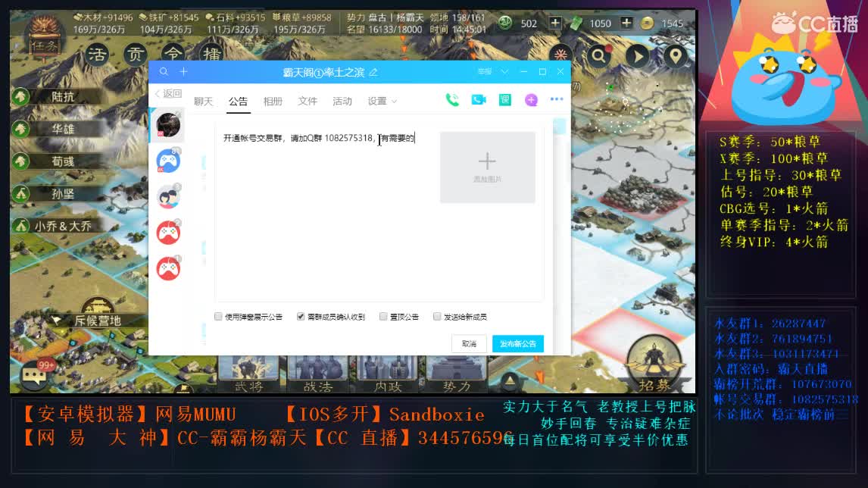Open the first red gamepad conversation
Image resolution: width=868 pixels, height=488 pixels.
(167, 233)
